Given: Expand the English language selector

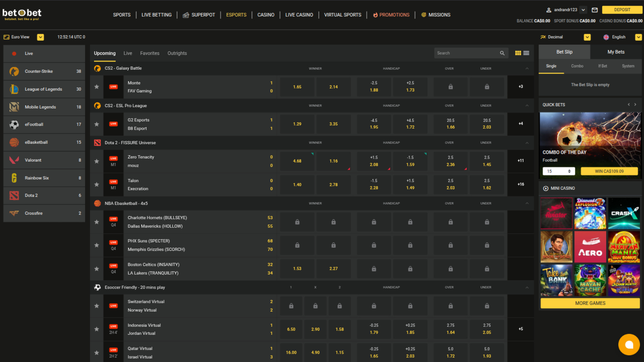Looking at the screenshot, I should point(638,37).
